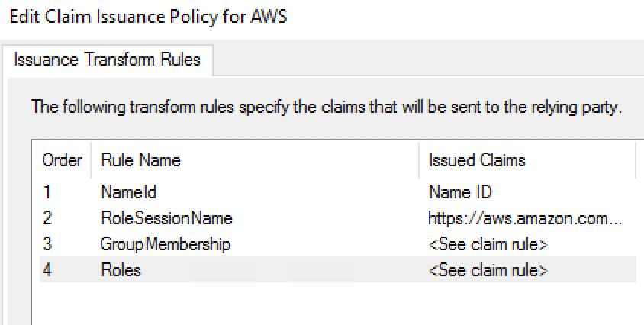Click the transform rules description text

point(327,106)
